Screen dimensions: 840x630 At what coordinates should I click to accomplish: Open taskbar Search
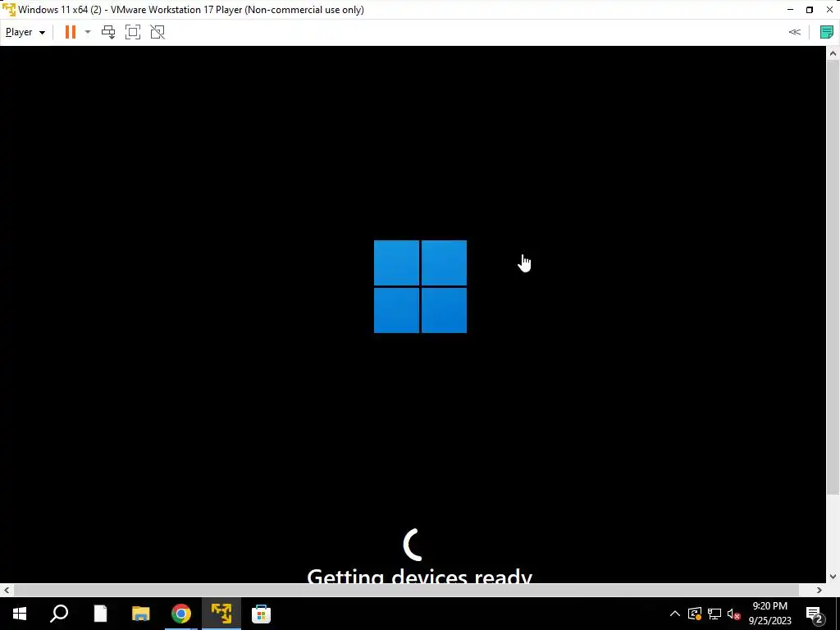tap(59, 614)
